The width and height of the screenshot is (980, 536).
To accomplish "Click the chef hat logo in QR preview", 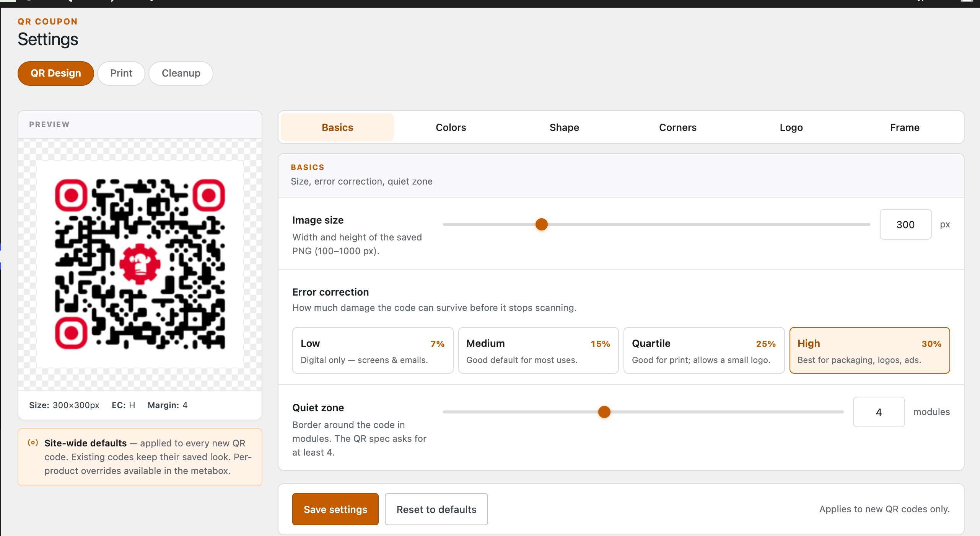I will pyautogui.click(x=140, y=264).
